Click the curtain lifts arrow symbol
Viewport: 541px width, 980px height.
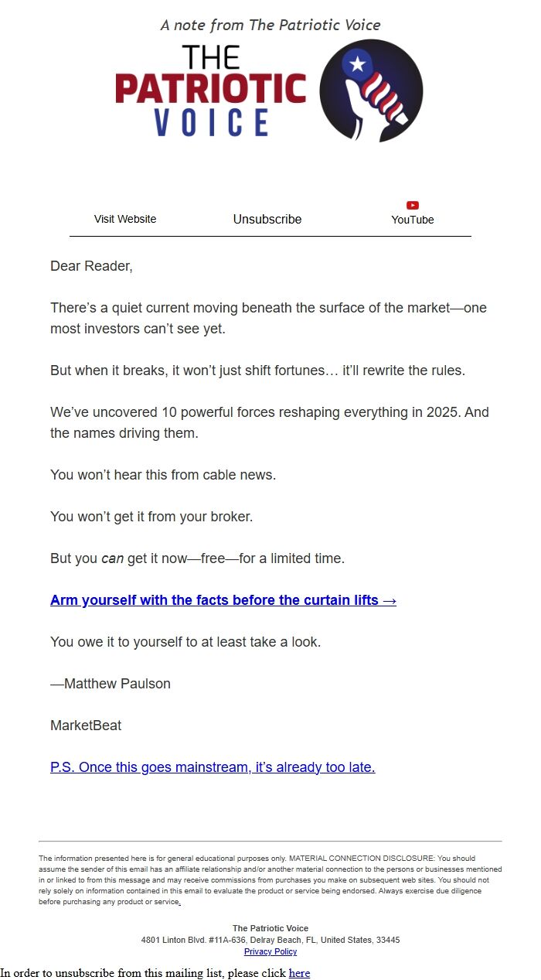[390, 599]
